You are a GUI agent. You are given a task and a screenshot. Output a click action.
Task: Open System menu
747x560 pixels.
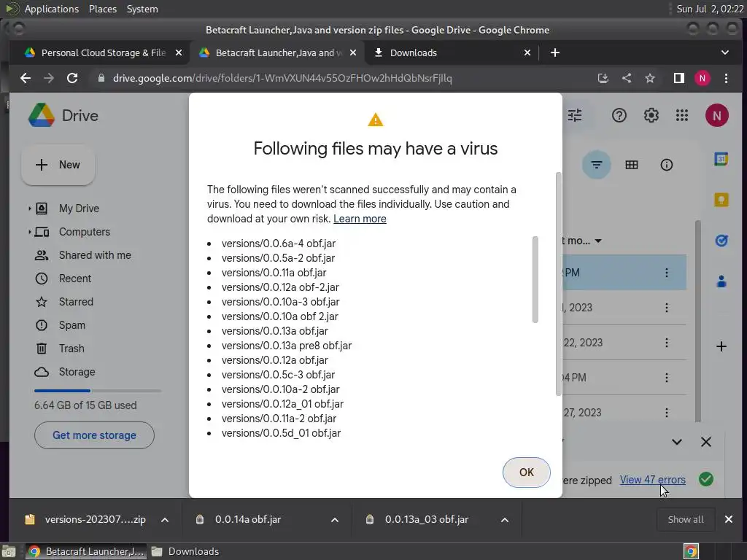tap(142, 9)
